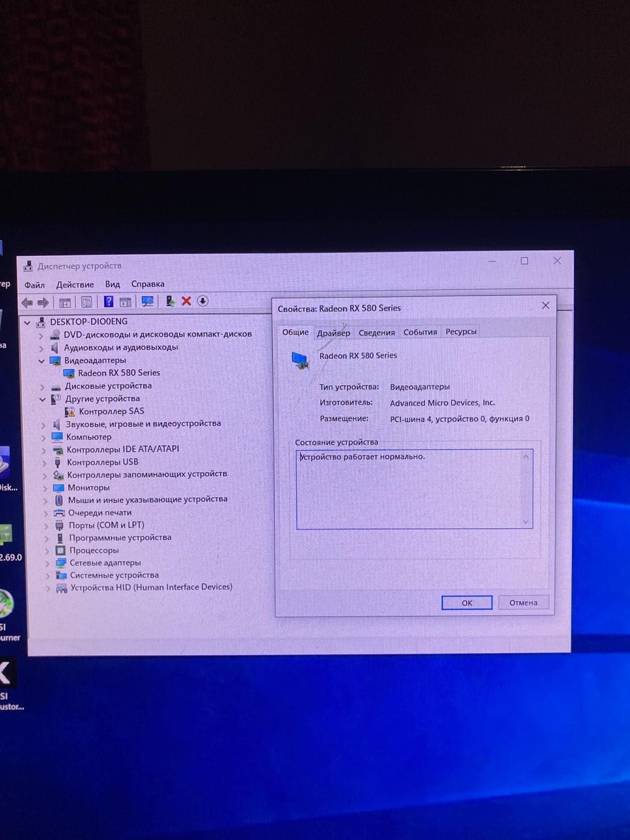The image size is (630, 840).
Task: Click the OK button in Properties dialog
Action: (467, 603)
